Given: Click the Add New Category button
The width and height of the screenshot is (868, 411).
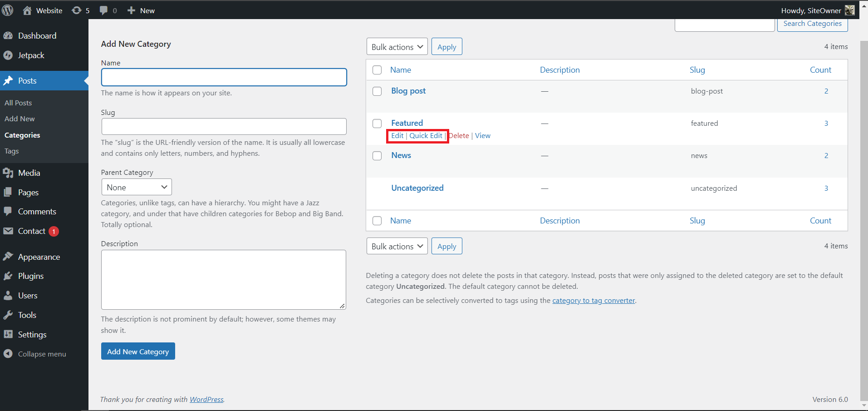Looking at the screenshot, I should pos(137,351).
